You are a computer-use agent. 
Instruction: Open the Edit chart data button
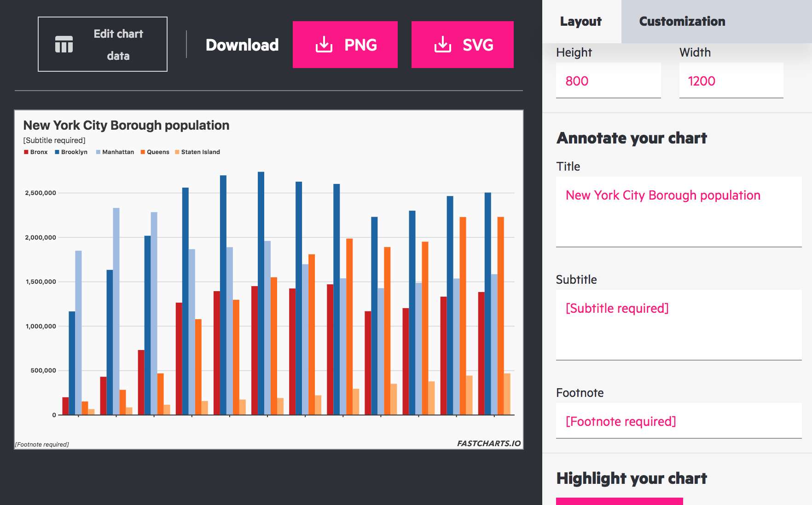[x=103, y=44]
